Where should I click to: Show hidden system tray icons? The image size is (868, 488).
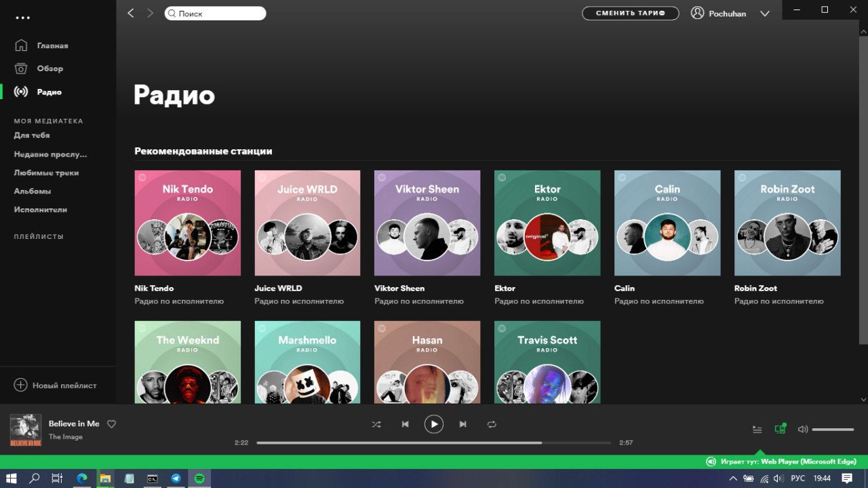point(733,478)
